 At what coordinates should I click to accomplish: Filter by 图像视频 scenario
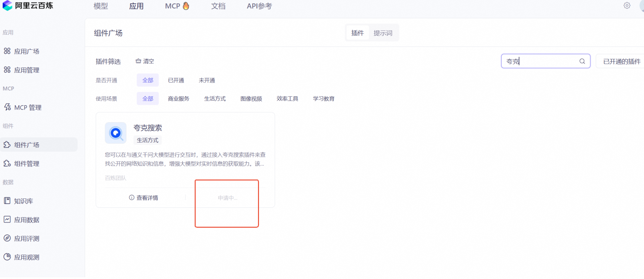coord(251,99)
